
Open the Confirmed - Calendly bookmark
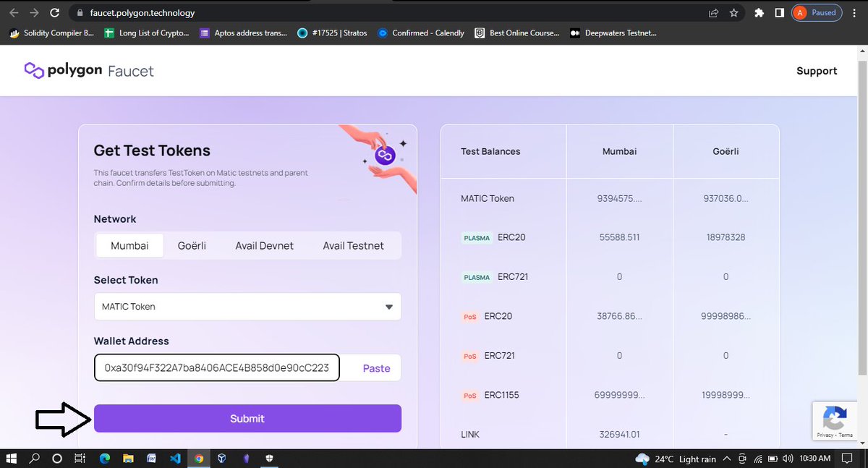pyautogui.click(x=420, y=33)
